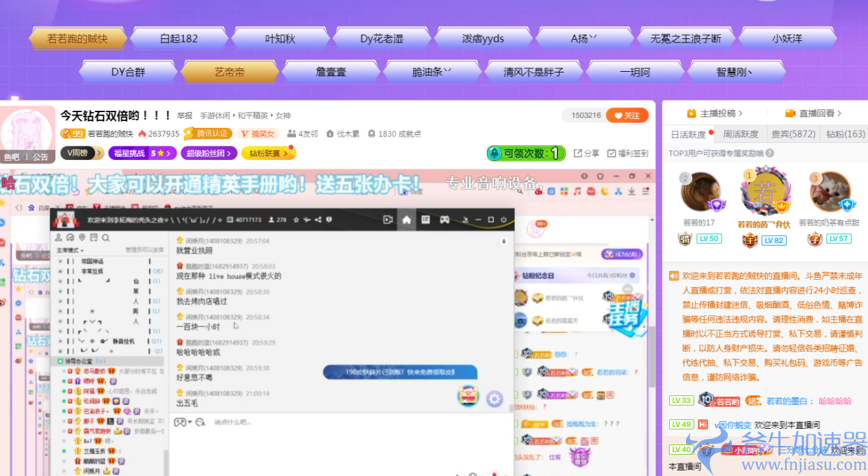This screenshot has height=476, width=868.
Task: Click the YY chat scroll-to-bottom arrow
Action: tap(504, 241)
